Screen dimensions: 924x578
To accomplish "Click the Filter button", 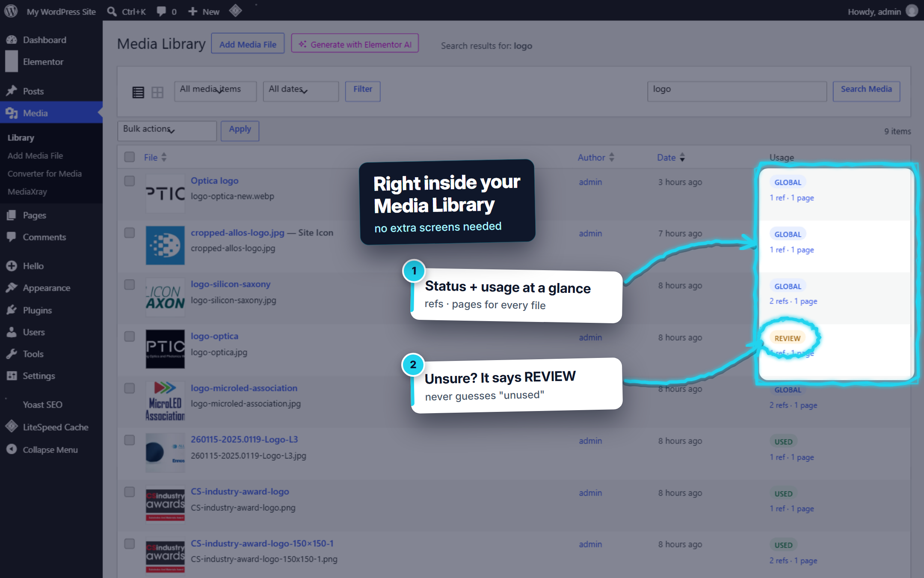I will [x=363, y=91].
